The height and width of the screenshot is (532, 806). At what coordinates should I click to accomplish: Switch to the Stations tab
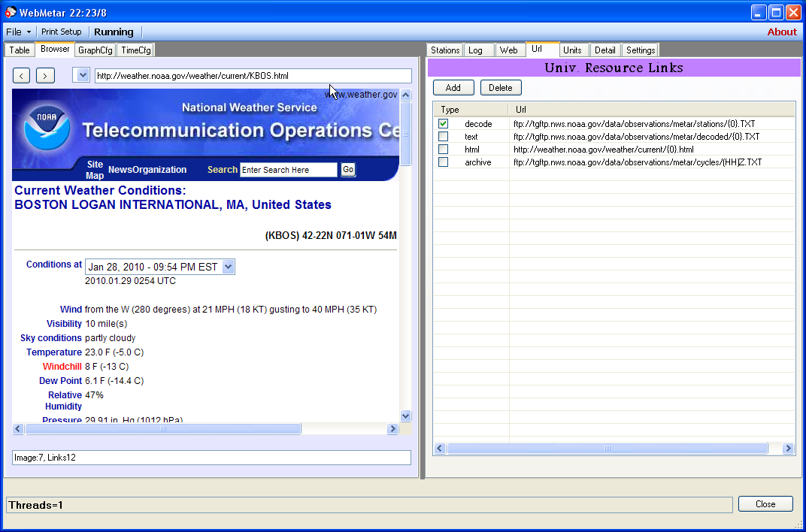445,50
